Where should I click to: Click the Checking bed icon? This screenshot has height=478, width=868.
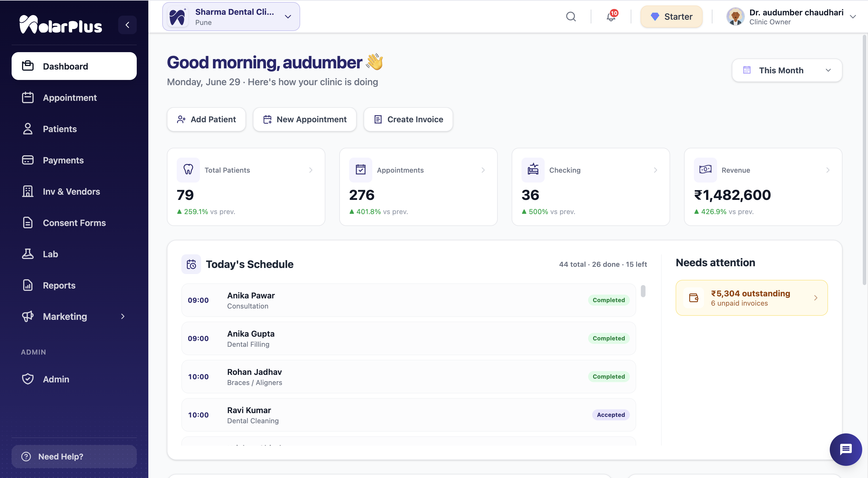[533, 170]
